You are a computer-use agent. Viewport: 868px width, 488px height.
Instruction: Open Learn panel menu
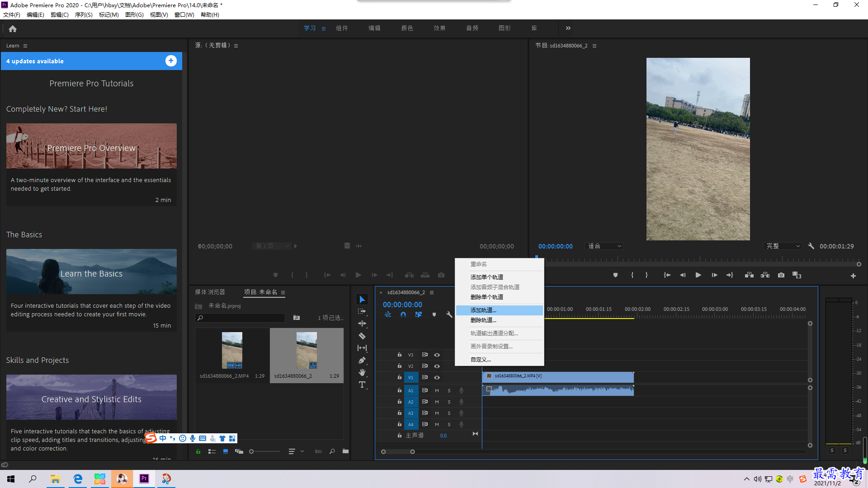[25, 46]
